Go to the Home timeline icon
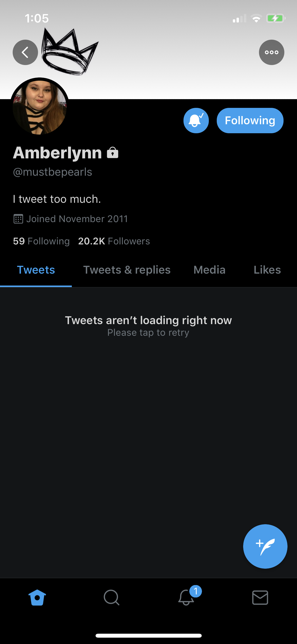The image size is (297, 644). 37,597
